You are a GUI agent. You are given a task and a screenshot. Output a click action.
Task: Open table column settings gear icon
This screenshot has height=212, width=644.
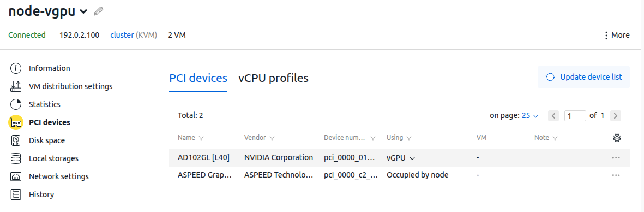(x=617, y=138)
